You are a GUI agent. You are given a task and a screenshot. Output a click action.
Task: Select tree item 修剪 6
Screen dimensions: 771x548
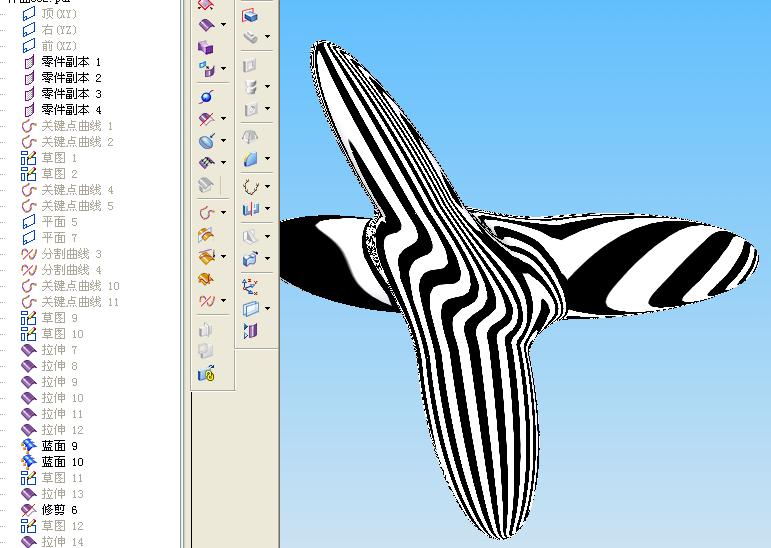click(50, 510)
